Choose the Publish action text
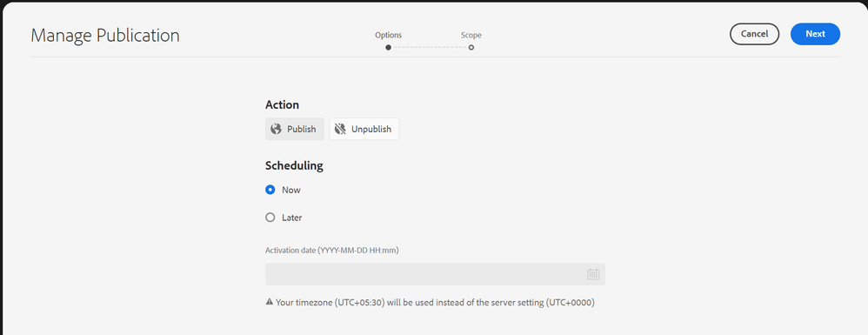Viewport: 868px width, 335px height. 302,129
